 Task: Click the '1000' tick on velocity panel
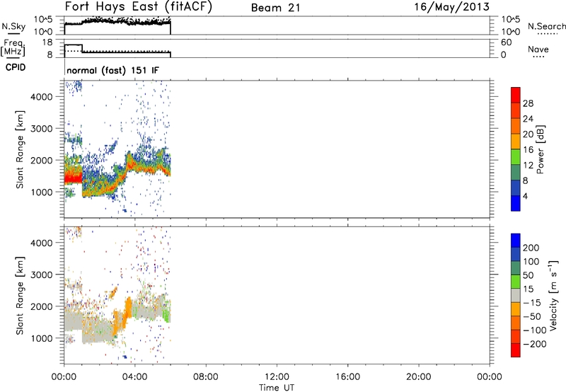pos(42,338)
